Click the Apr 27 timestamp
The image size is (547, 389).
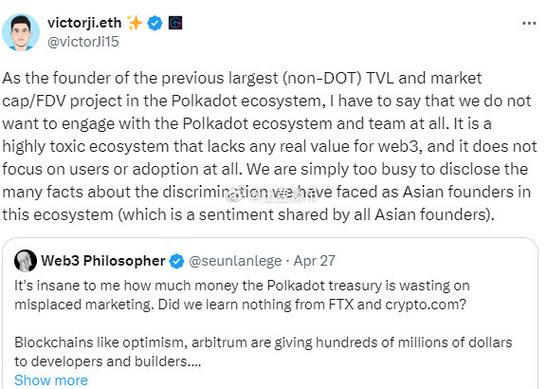click(x=314, y=261)
